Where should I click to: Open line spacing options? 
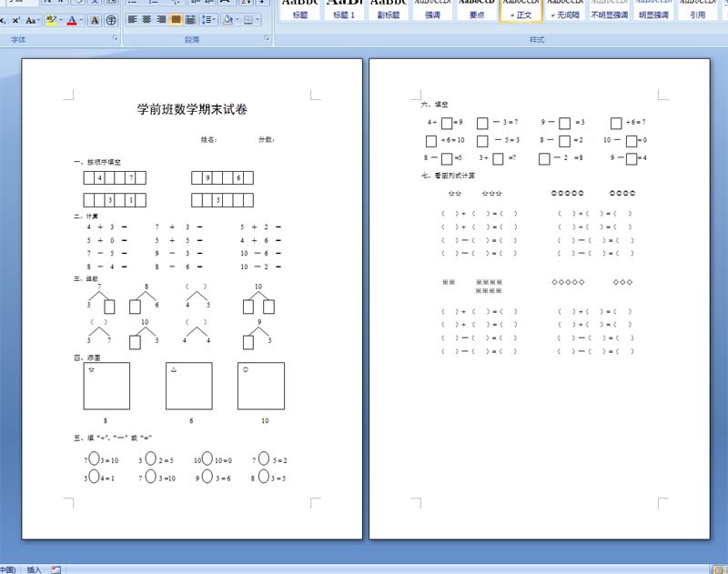point(207,19)
